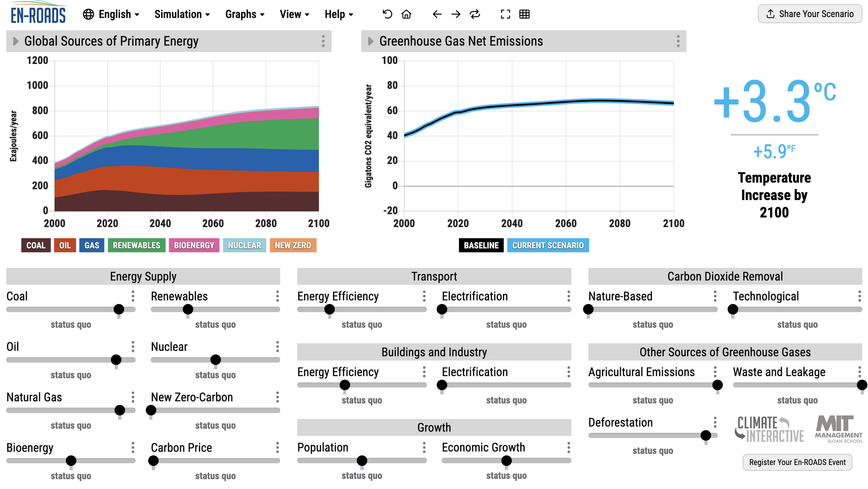
Task: Click the grid actions table icon
Action: [524, 14]
